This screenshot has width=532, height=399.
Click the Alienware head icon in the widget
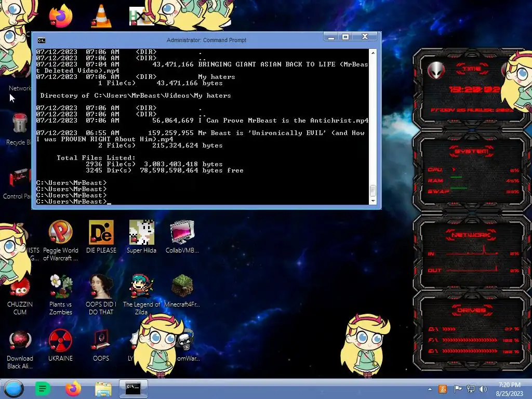tap(436, 70)
